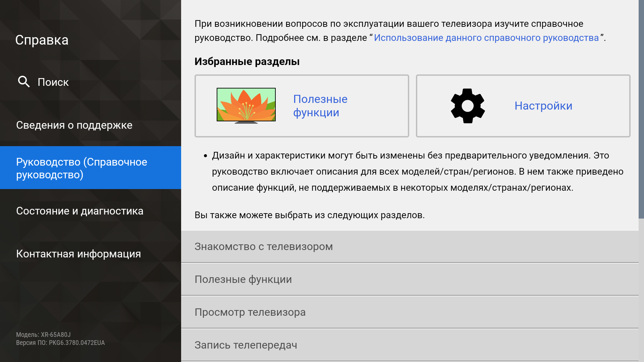Open the blue Настройки link
The height and width of the screenshot is (362, 644).
tap(543, 106)
